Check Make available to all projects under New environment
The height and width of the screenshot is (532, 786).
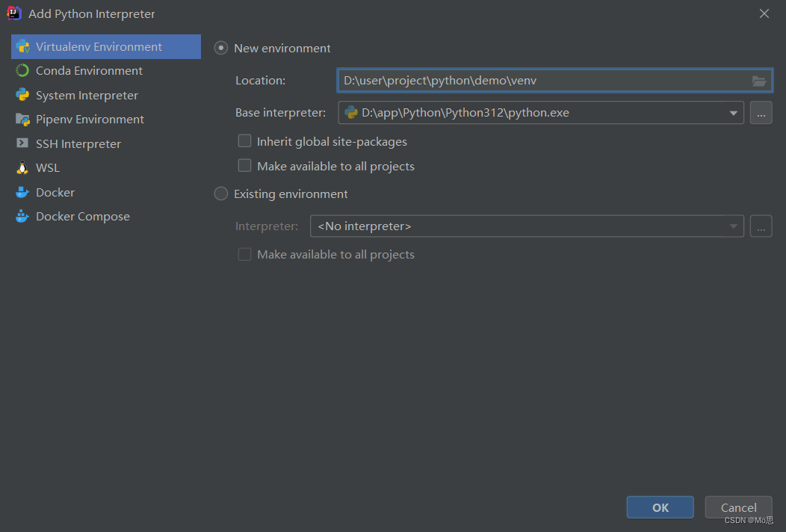pyautogui.click(x=244, y=166)
